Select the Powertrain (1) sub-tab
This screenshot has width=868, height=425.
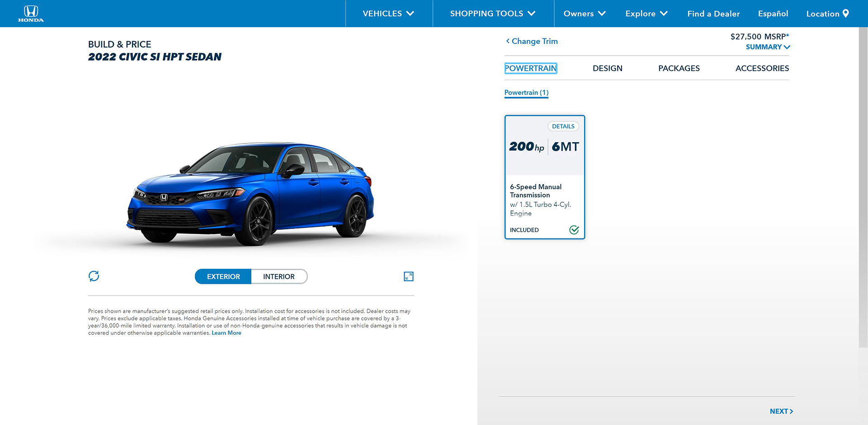click(x=526, y=93)
